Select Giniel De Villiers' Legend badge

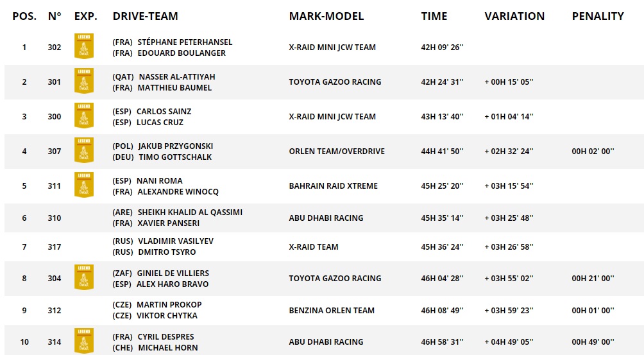(x=84, y=278)
